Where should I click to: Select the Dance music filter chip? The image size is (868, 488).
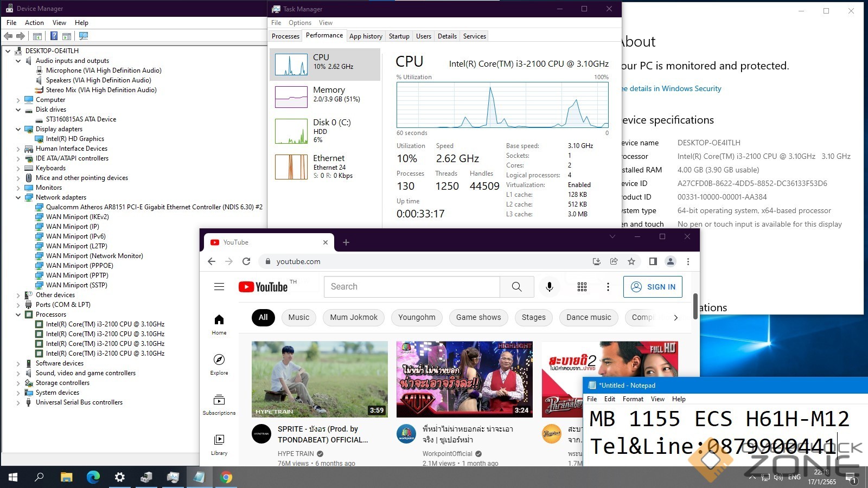(589, 318)
